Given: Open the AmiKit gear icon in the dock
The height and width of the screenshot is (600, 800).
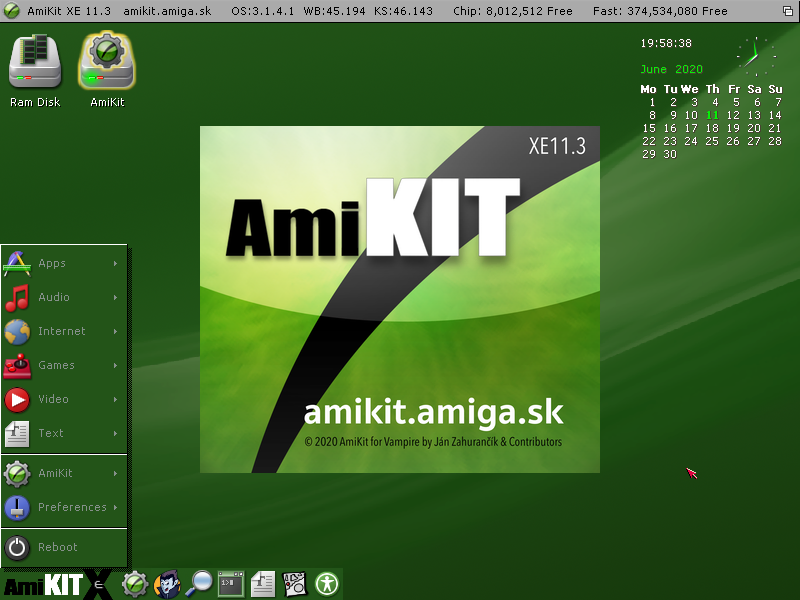Looking at the screenshot, I should (135, 583).
